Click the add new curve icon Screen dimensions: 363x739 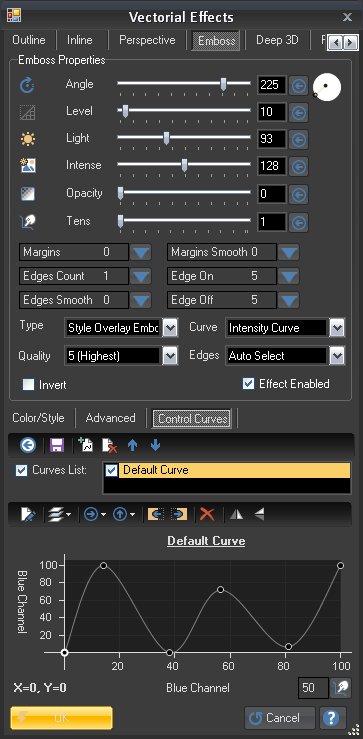click(x=86, y=445)
